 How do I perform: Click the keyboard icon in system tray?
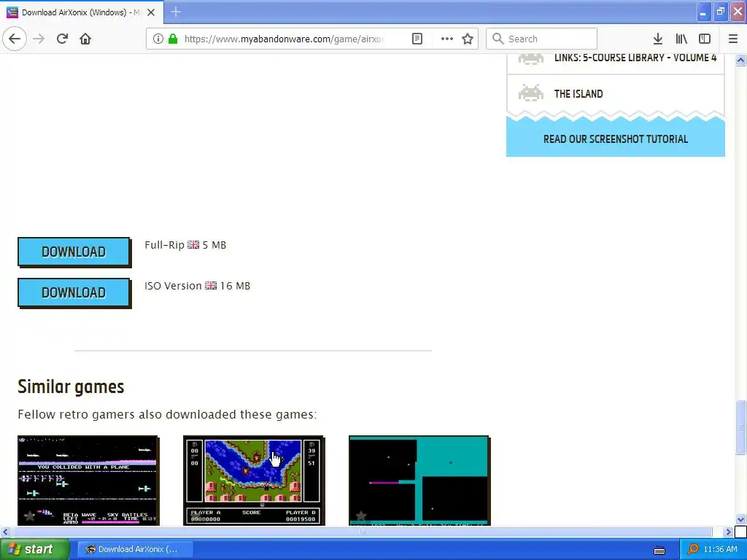click(x=659, y=551)
